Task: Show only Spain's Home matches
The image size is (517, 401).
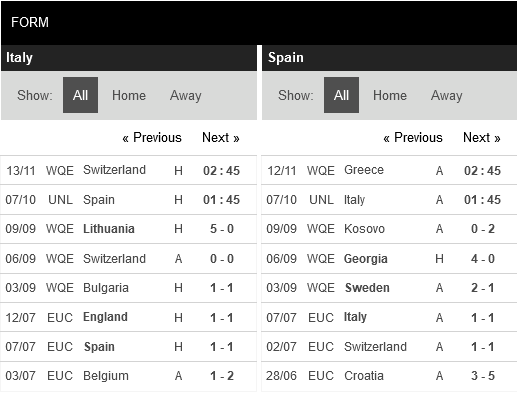Action: 390,95
